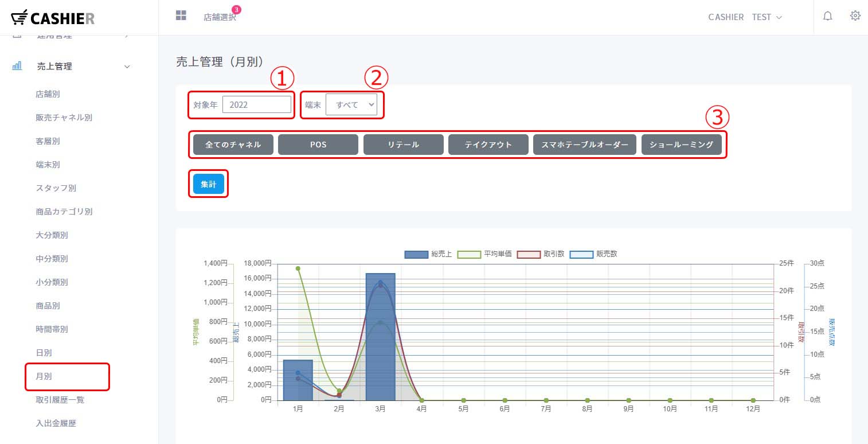Viewport: 868px width, 444px height.
Task: Open the grid dashboard icon
Action: 181,15
